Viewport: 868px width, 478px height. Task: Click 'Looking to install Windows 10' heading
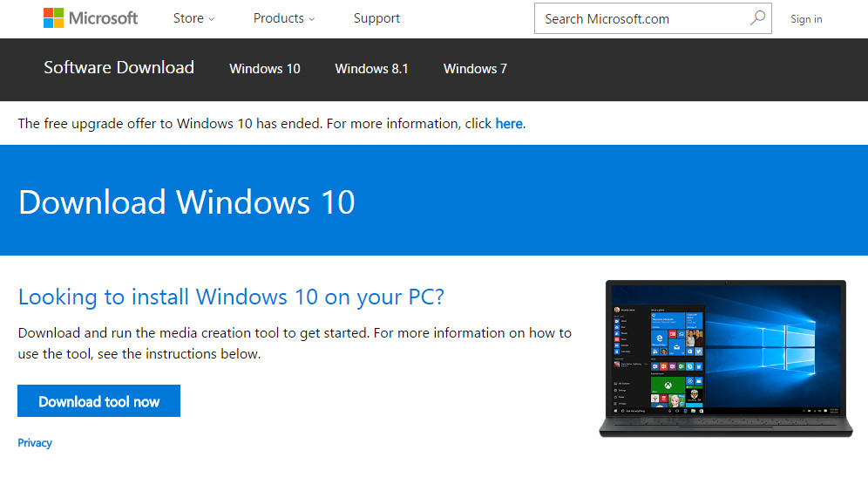click(x=231, y=297)
